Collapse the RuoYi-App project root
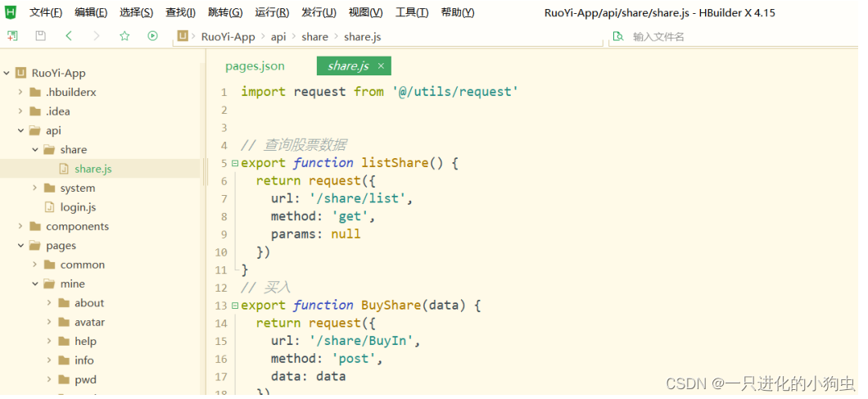Image resolution: width=868 pixels, height=399 pixels. coord(7,73)
